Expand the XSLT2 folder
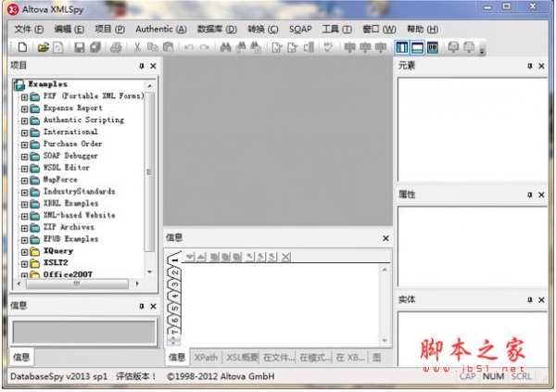Viewport: 556px width, 392px height. [24, 264]
